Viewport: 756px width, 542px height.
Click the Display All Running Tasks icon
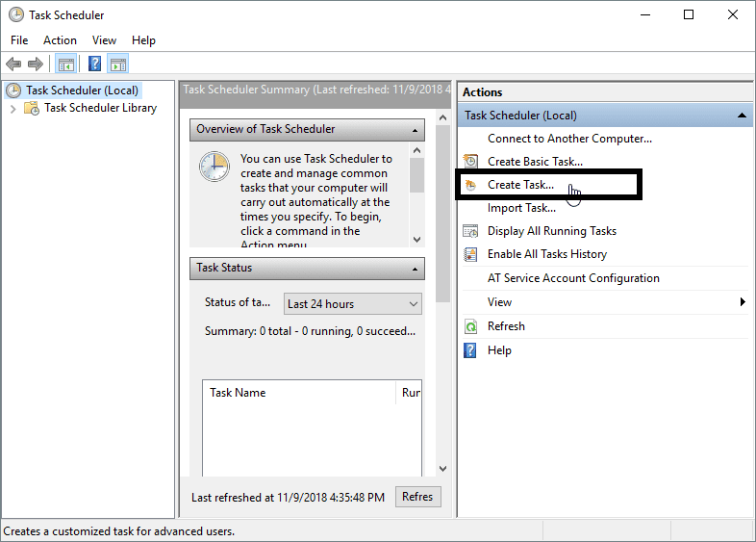click(470, 231)
